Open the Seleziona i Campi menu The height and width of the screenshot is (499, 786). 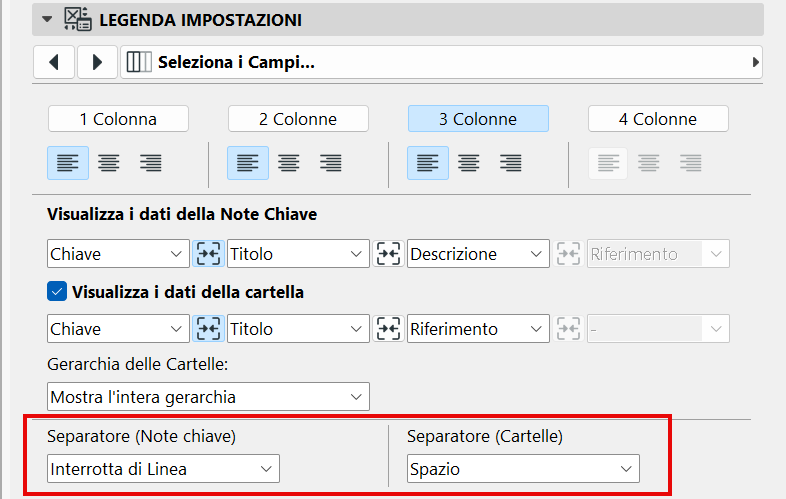pos(441,62)
